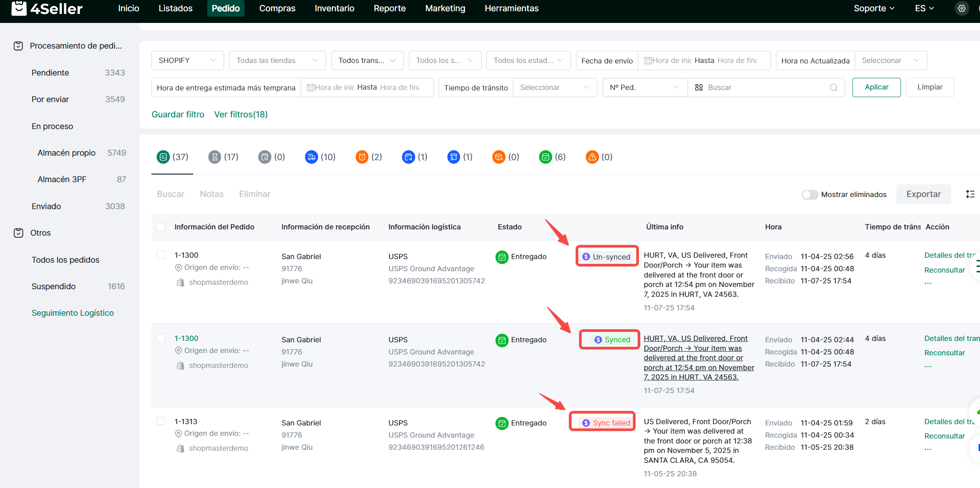Click the search magnifier icon in Buscar field
Viewport: 980px width, 488px height.
pyautogui.click(x=834, y=88)
